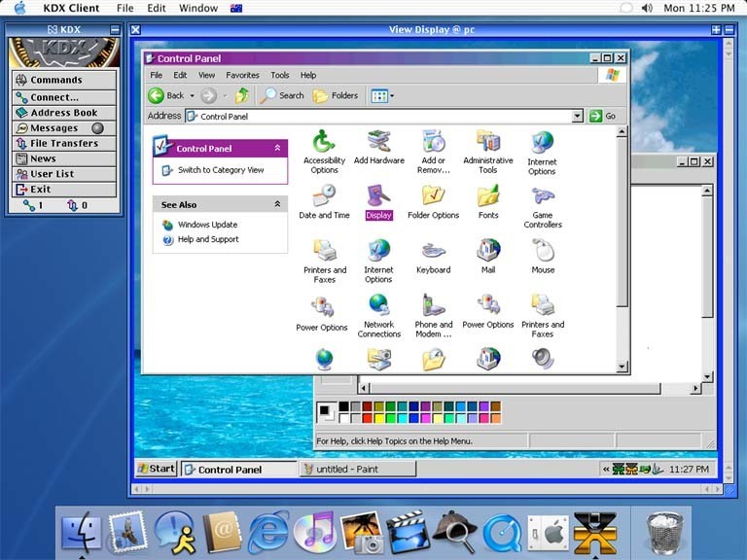Toggle the Folders toolbar button
Viewport: 747px width, 560px height.
[x=336, y=95]
